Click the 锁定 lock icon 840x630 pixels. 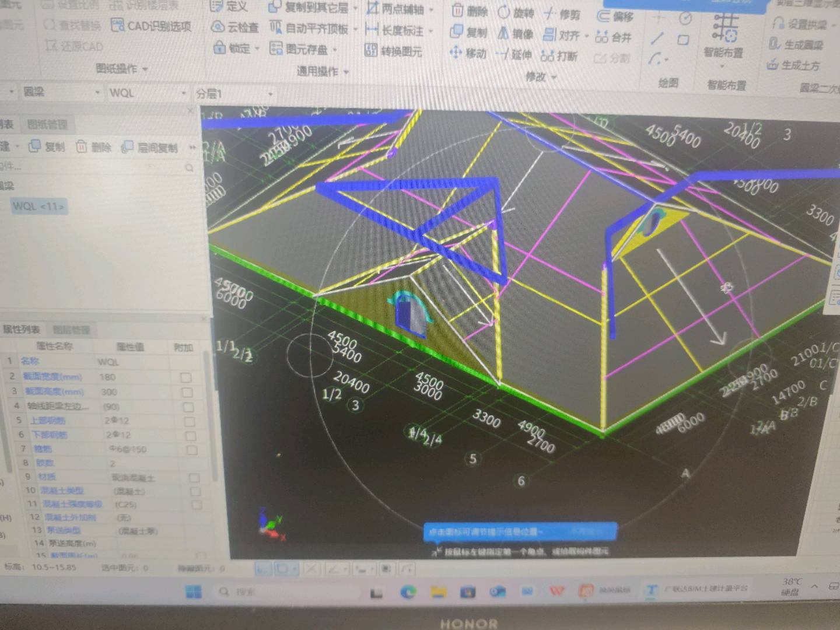[219, 48]
